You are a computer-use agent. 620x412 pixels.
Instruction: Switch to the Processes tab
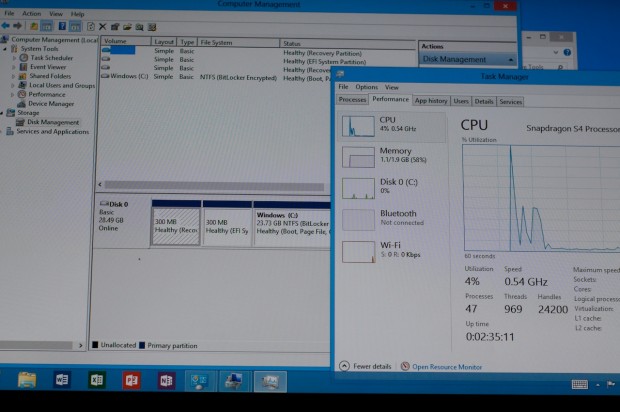352,100
